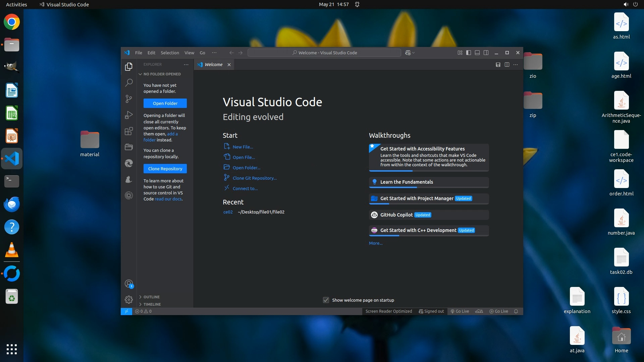Expand the Timeline section
The image size is (644, 362).
click(x=152, y=304)
